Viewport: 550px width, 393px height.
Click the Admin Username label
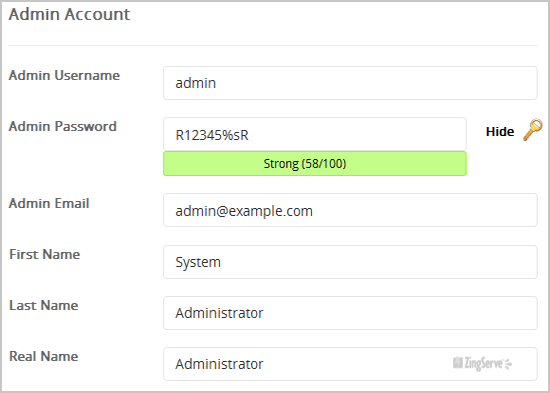point(64,75)
